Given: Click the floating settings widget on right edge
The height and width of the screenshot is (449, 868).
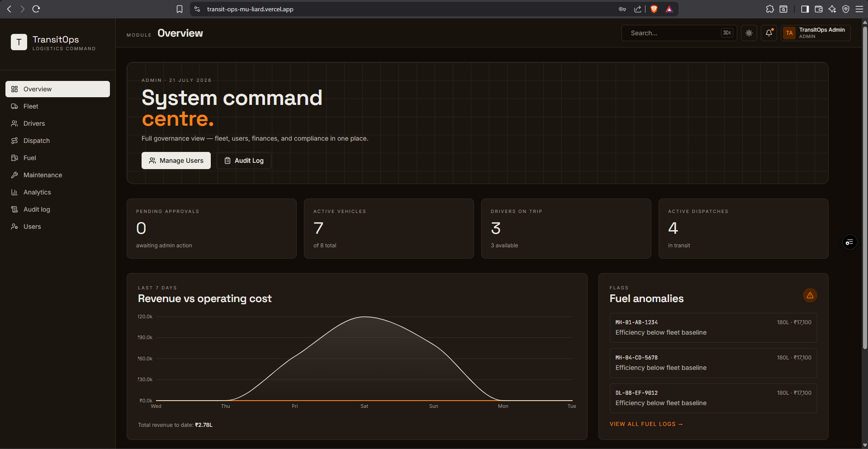Looking at the screenshot, I should [849, 242].
